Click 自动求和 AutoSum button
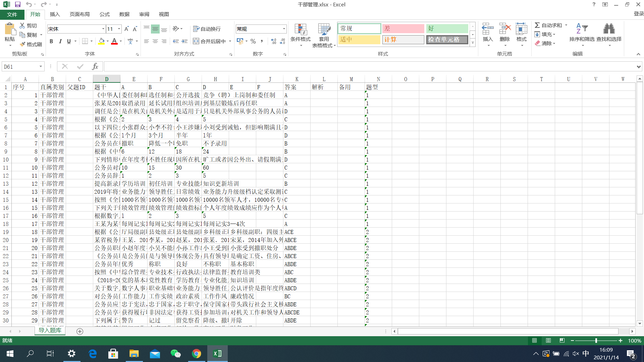This screenshot has height=362, width=644. click(548, 25)
